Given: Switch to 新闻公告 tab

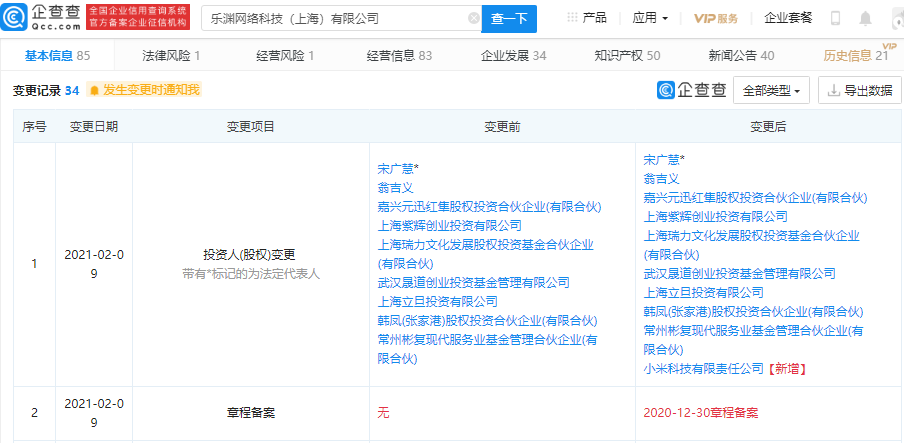Looking at the screenshot, I should click(x=741, y=55).
